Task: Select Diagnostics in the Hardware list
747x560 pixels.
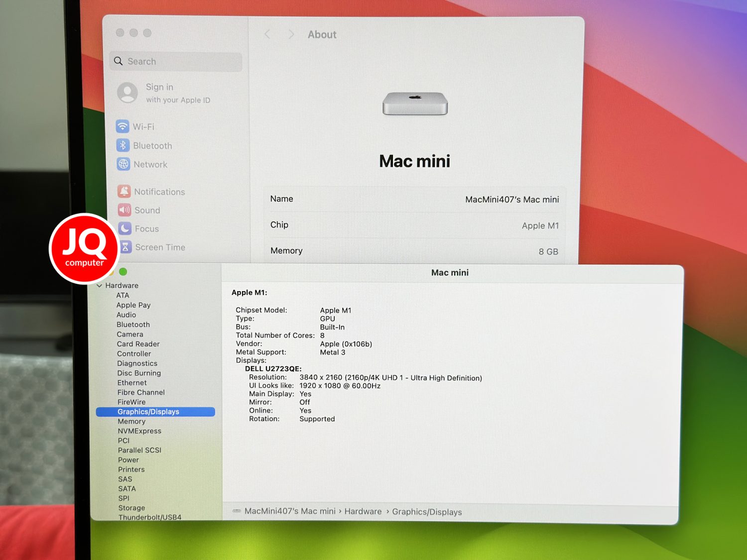Action: (x=137, y=363)
